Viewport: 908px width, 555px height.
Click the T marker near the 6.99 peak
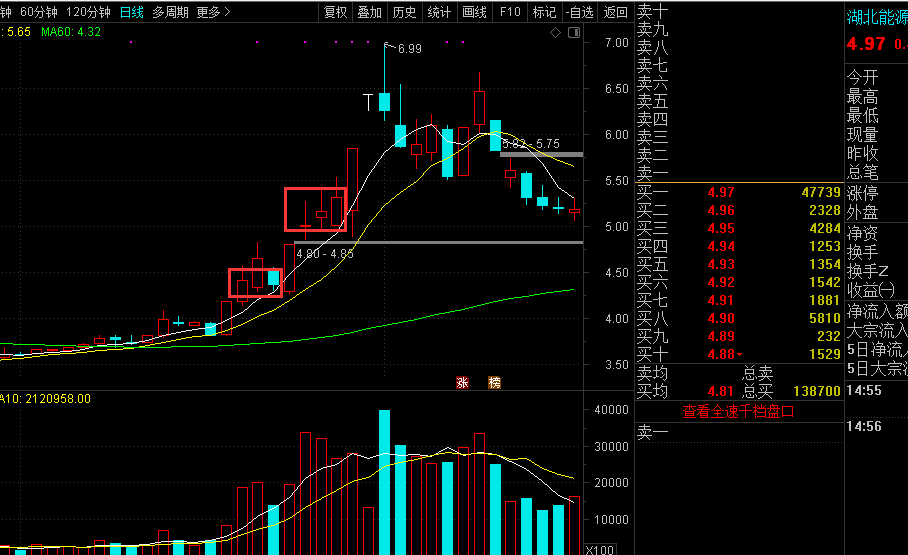(x=367, y=101)
